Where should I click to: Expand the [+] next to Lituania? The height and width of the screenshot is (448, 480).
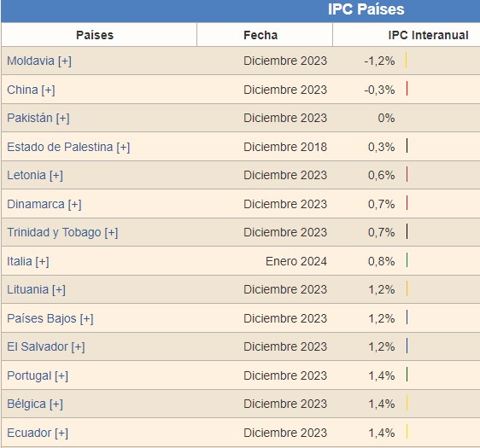[59, 289]
